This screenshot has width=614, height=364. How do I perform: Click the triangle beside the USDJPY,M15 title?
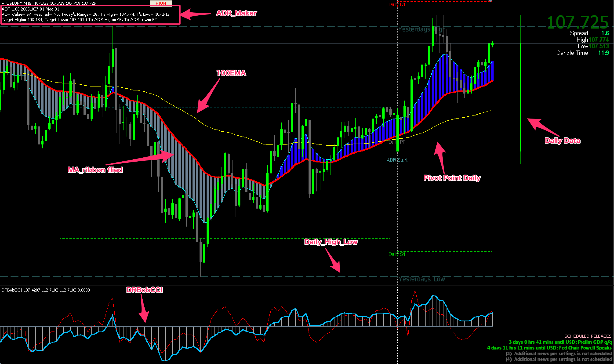pos(3,3)
